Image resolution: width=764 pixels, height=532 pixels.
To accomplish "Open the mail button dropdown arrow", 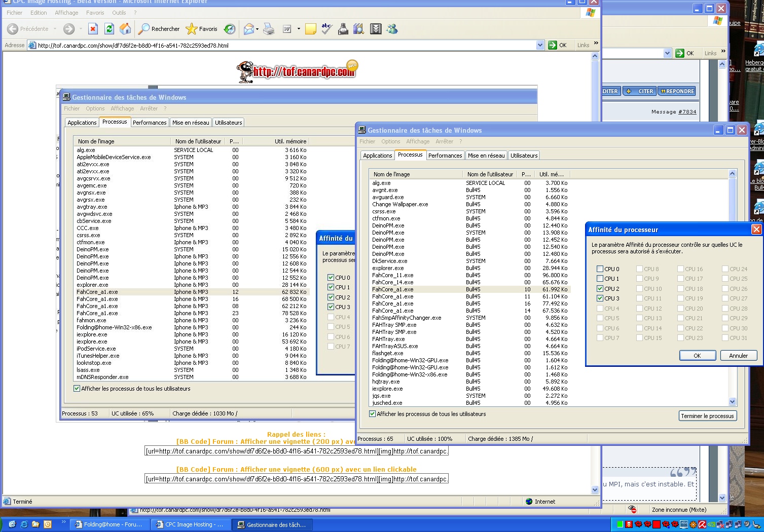I will point(257,29).
